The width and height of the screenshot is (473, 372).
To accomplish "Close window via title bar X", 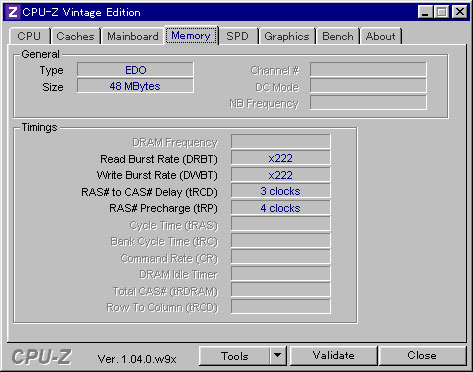I will (x=460, y=12).
